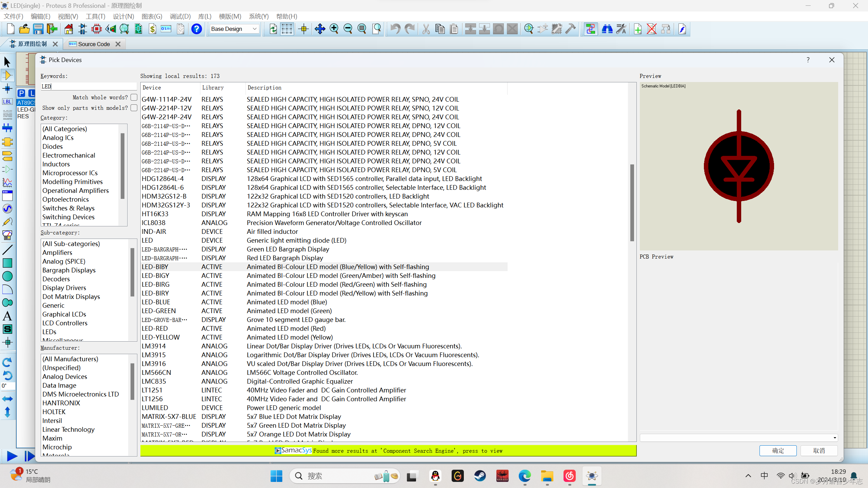Click the Keywords input field

click(x=89, y=86)
